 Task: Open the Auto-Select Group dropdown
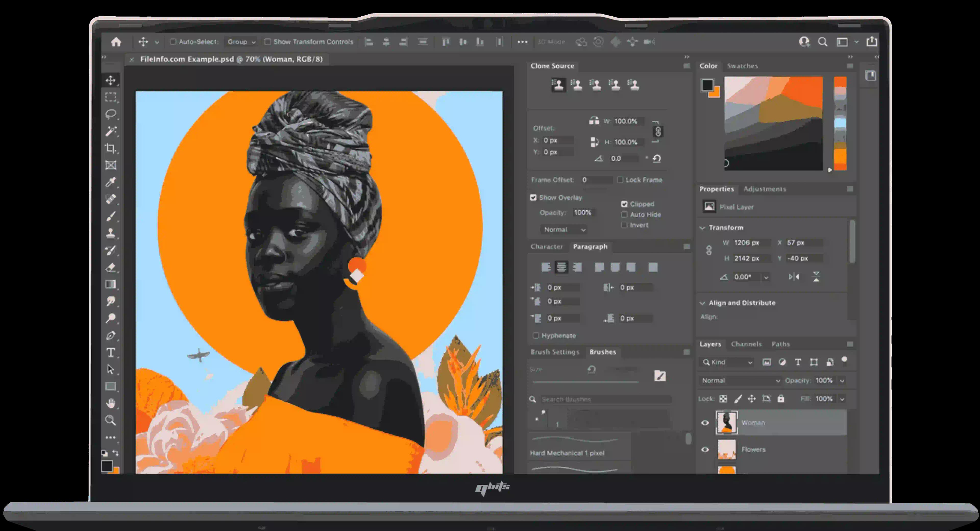[241, 42]
